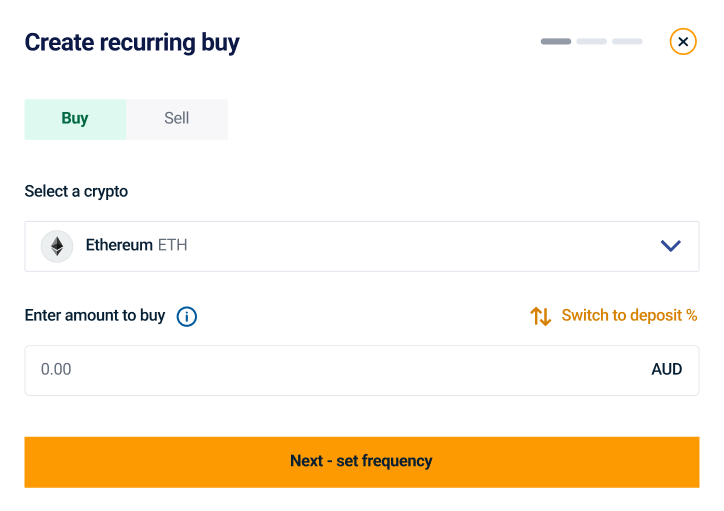This screenshot has height=511, width=724.
Task: Click the AUD currency label
Action: 666,370
